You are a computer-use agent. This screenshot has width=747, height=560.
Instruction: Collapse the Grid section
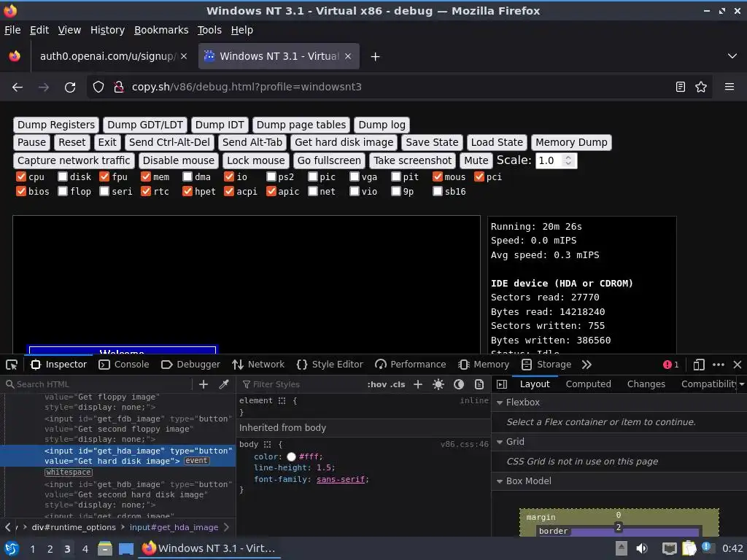(500, 442)
